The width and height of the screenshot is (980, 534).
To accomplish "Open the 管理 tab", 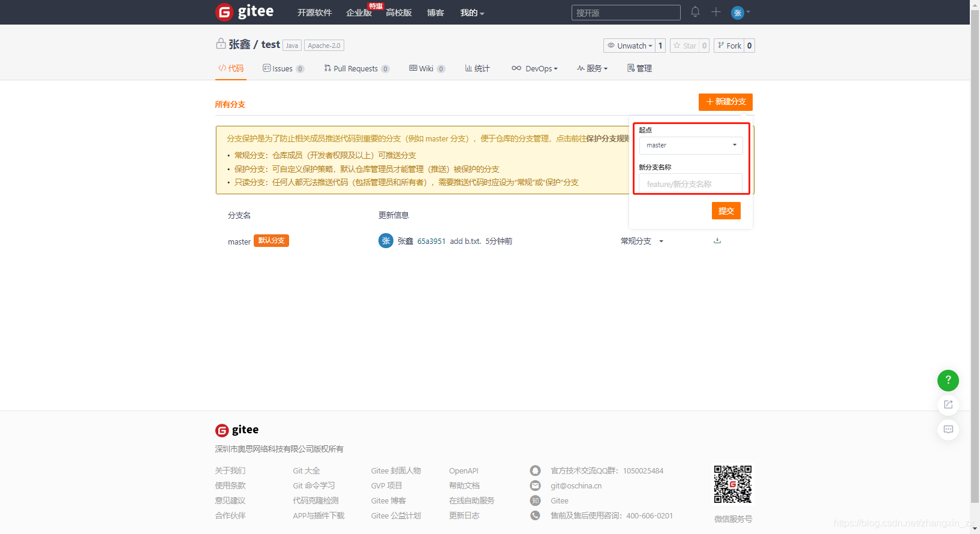I will tap(639, 68).
